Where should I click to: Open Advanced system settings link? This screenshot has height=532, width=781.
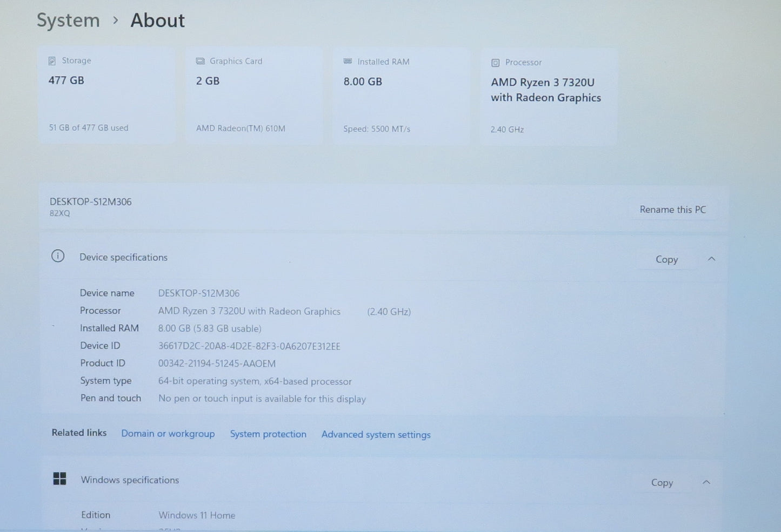[x=376, y=435]
